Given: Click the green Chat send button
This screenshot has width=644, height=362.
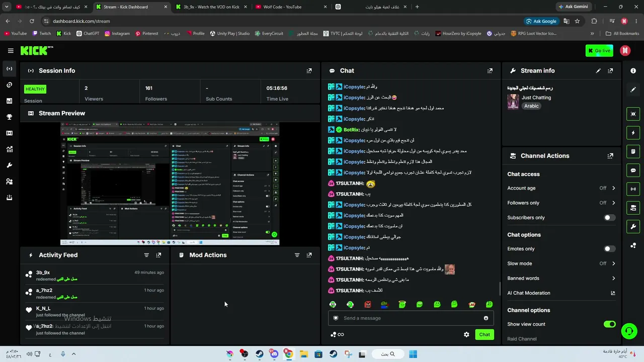Looking at the screenshot, I should pyautogui.click(x=484, y=334).
